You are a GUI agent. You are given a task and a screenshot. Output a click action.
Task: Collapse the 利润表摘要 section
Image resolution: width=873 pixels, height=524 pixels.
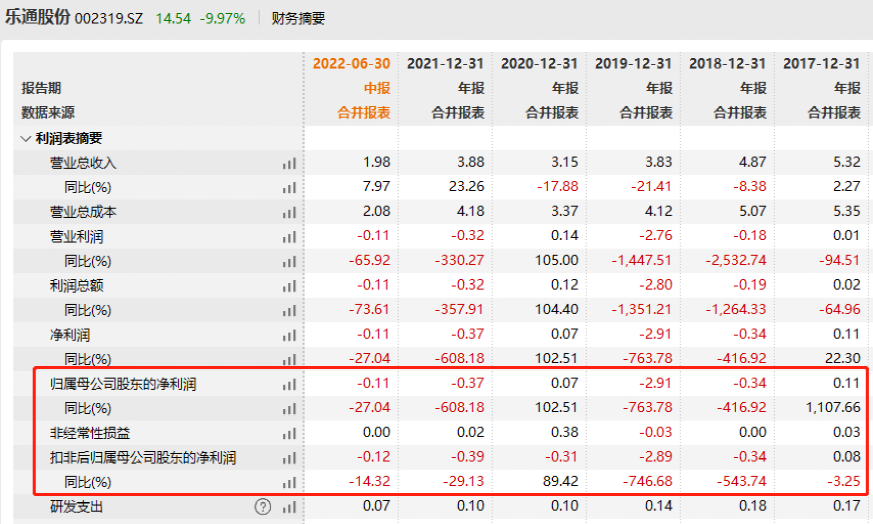coord(26,139)
